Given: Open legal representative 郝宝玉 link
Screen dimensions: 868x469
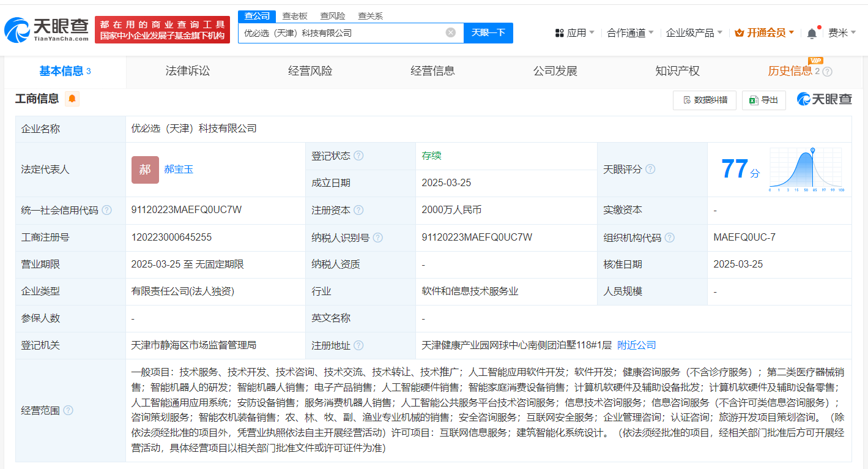Looking at the screenshot, I should point(179,169).
